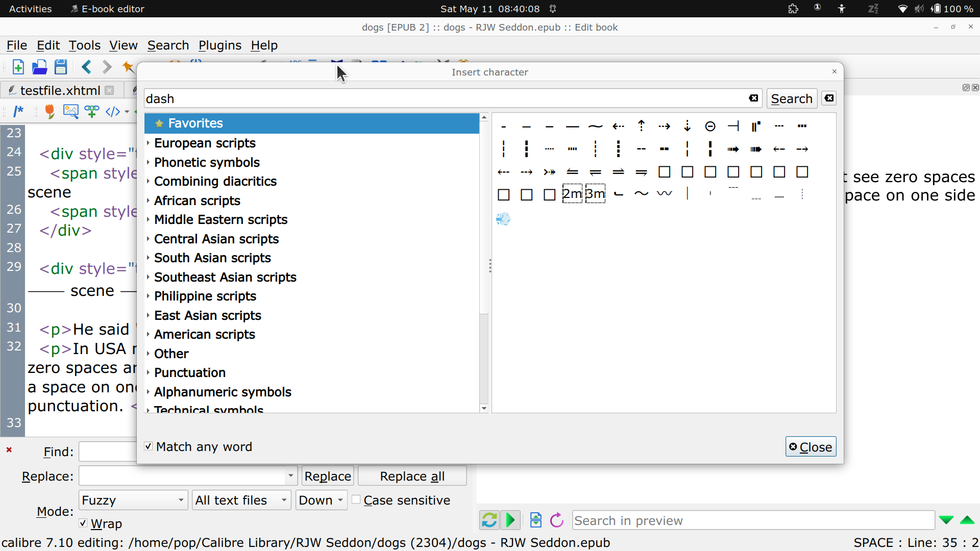Click the insert image icon
Image resolution: width=980 pixels, height=551 pixels.
pyautogui.click(x=70, y=112)
